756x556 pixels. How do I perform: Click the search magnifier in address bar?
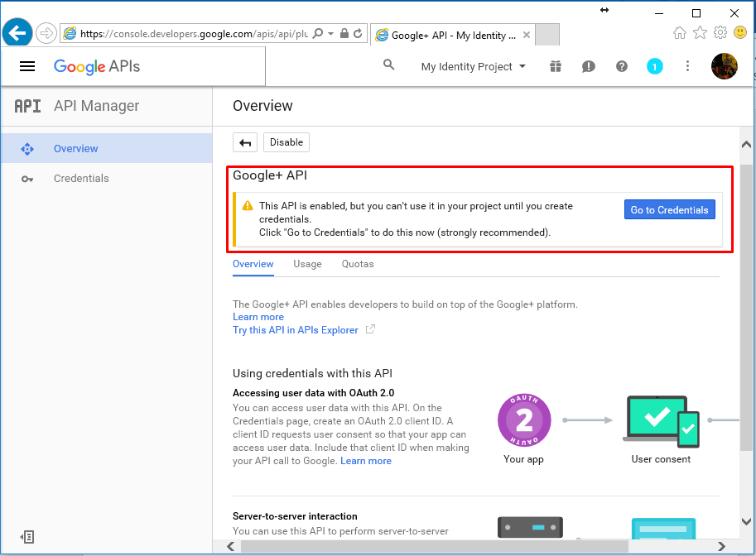click(x=318, y=33)
